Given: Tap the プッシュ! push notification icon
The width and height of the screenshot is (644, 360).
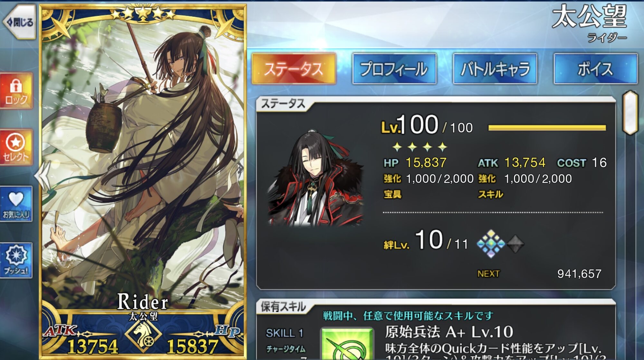Looking at the screenshot, I should [16, 260].
